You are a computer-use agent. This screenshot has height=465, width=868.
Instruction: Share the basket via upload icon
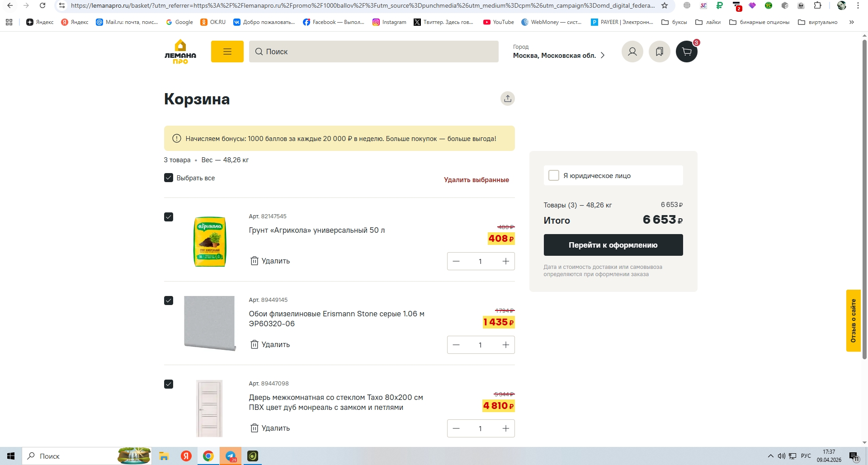click(x=508, y=99)
